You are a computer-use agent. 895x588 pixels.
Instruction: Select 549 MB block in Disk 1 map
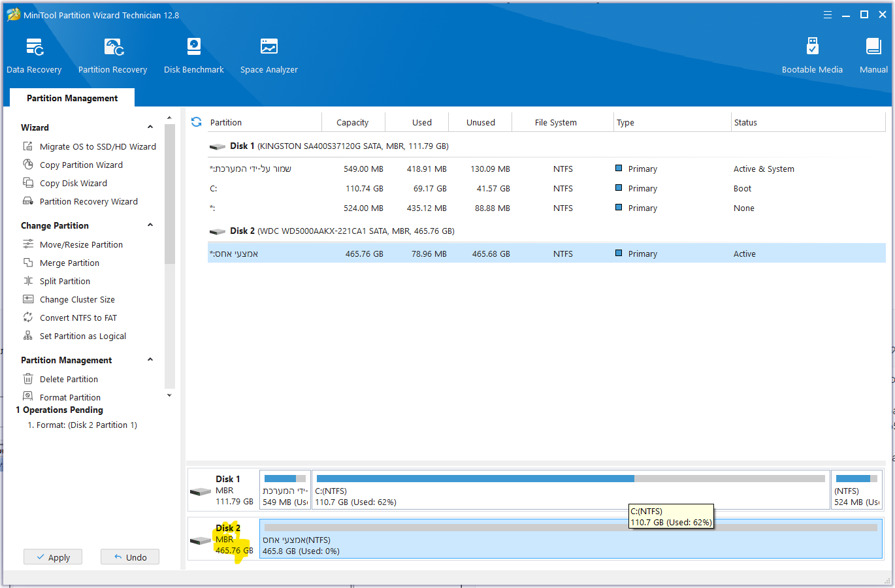click(x=285, y=490)
